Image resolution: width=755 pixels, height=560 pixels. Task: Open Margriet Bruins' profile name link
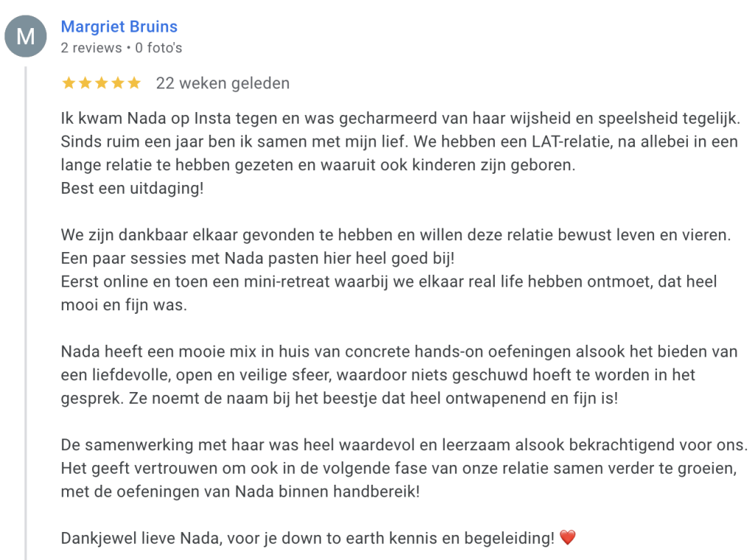pos(119,27)
